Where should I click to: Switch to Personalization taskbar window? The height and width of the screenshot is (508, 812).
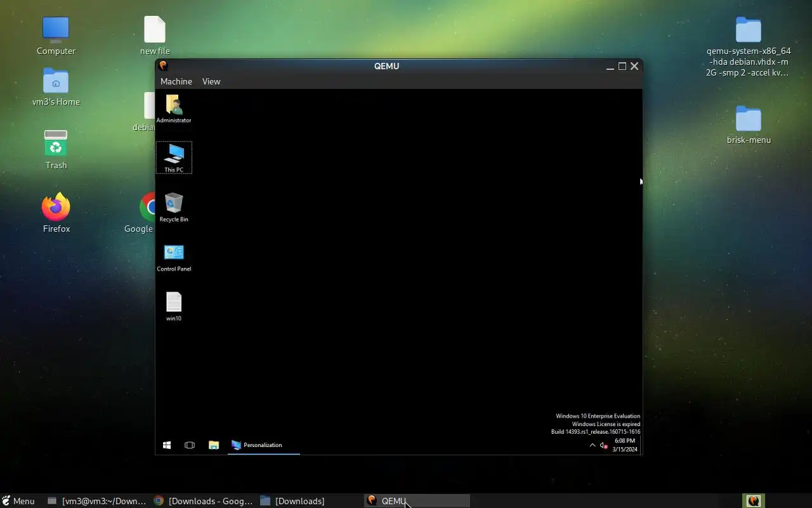tap(263, 445)
